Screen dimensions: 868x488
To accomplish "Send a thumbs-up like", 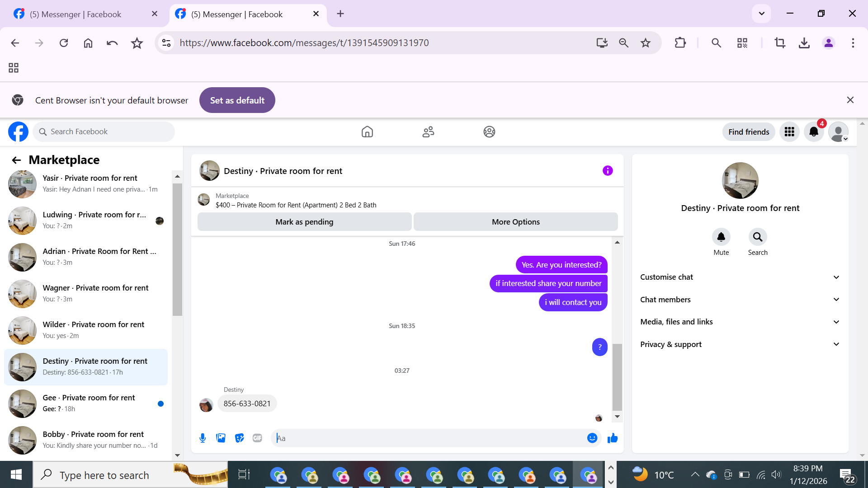I will (613, 438).
